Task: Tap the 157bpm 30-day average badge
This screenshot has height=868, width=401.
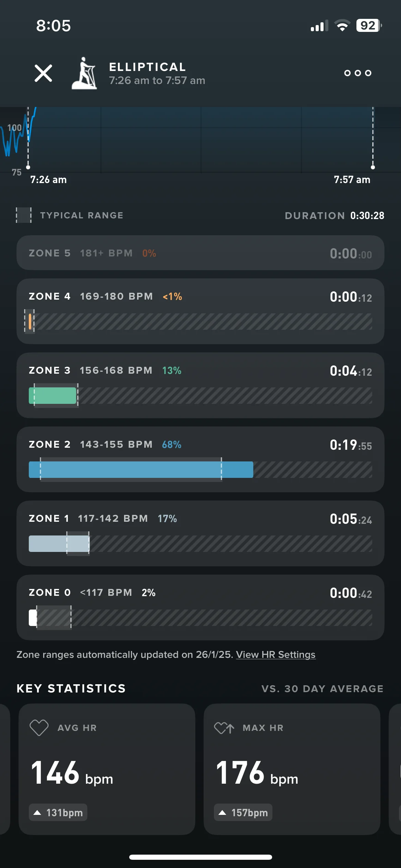Action: (x=243, y=812)
